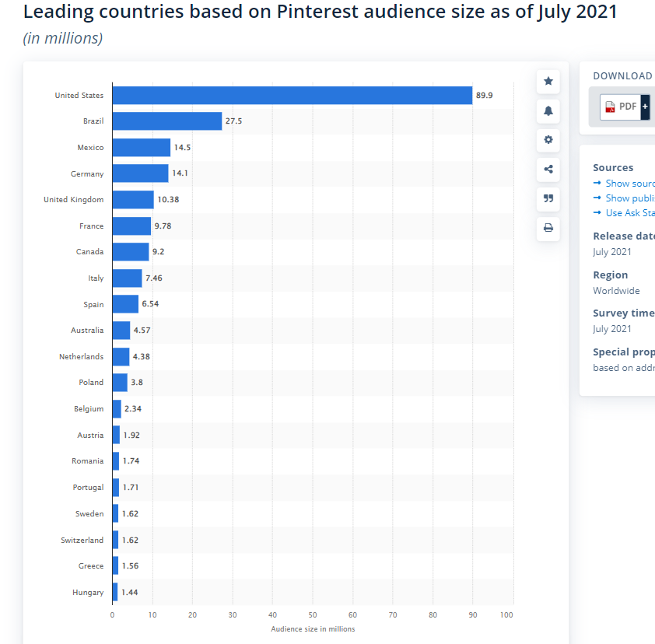655x644 pixels.
Task: Click the Italy bar
Action: [128, 278]
